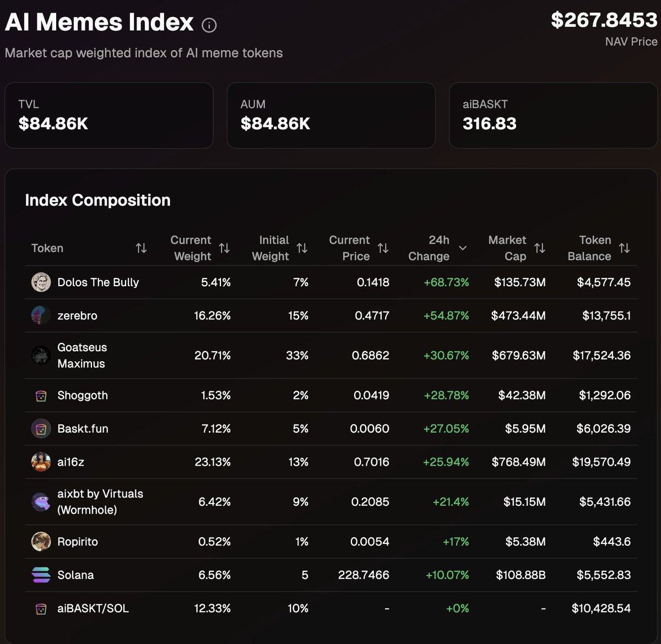Viewport: 661px width, 644px height.
Task: Click Index Composition heading
Action: [97, 200]
